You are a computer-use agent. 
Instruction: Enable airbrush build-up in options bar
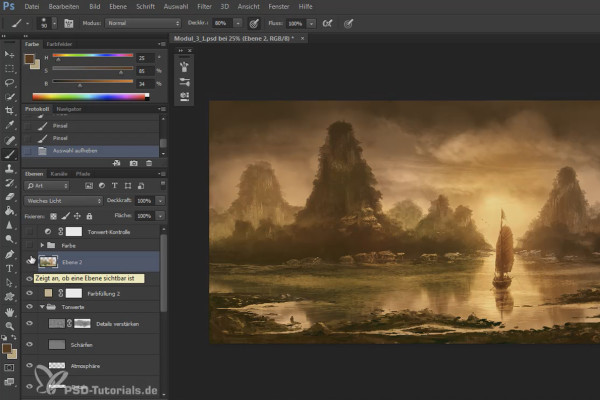coord(327,23)
